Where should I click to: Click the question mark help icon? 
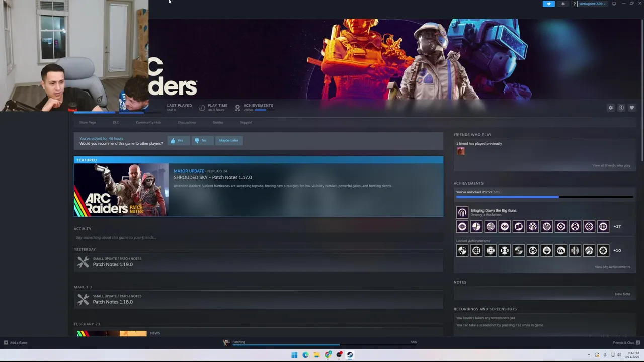point(574,4)
